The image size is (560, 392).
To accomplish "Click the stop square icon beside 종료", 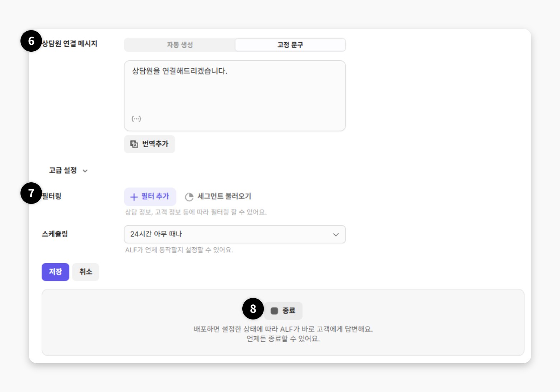I will pos(274,311).
